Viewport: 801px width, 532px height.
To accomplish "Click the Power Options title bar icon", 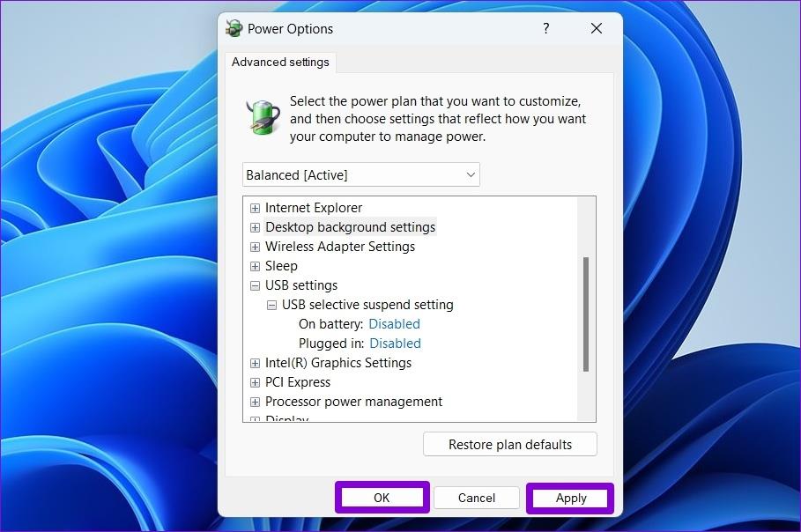I will pos(234,28).
